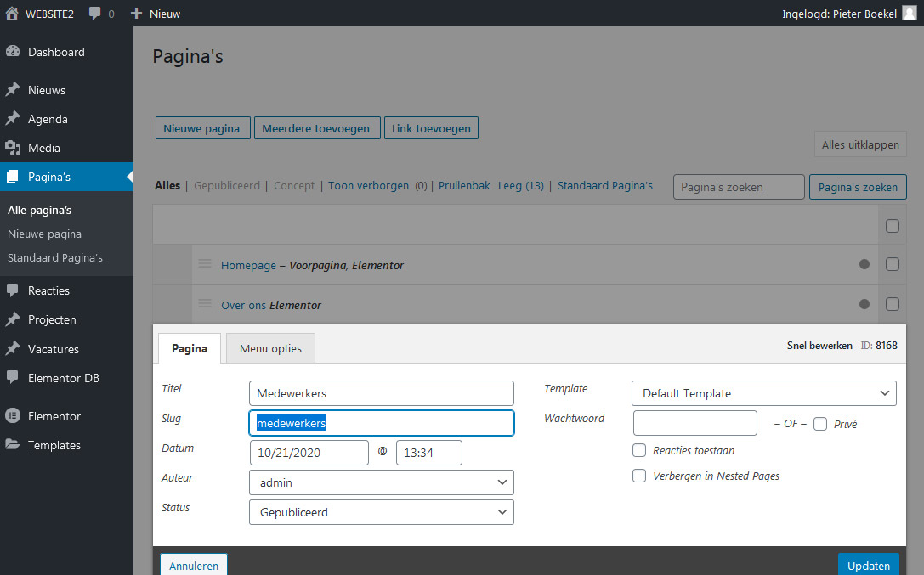Click the home icon next to WEBSITE2
This screenshot has height=575, width=924.
[12, 14]
